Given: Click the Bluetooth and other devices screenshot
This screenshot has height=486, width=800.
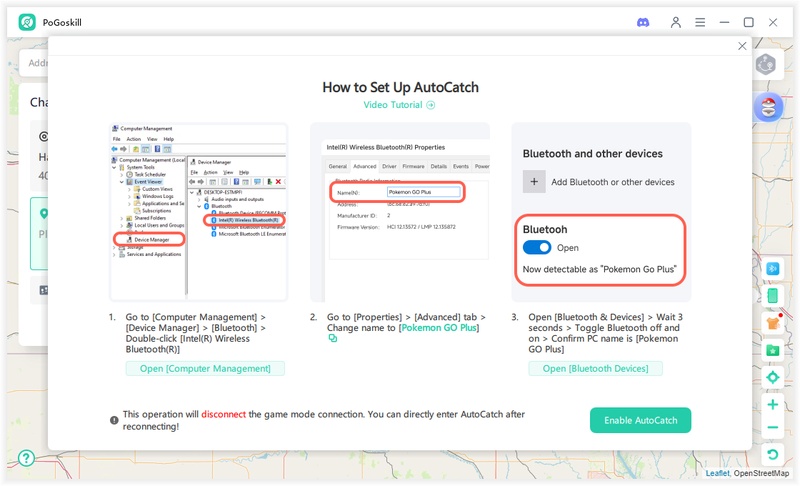Looking at the screenshot, I should [x=601, y=212].
